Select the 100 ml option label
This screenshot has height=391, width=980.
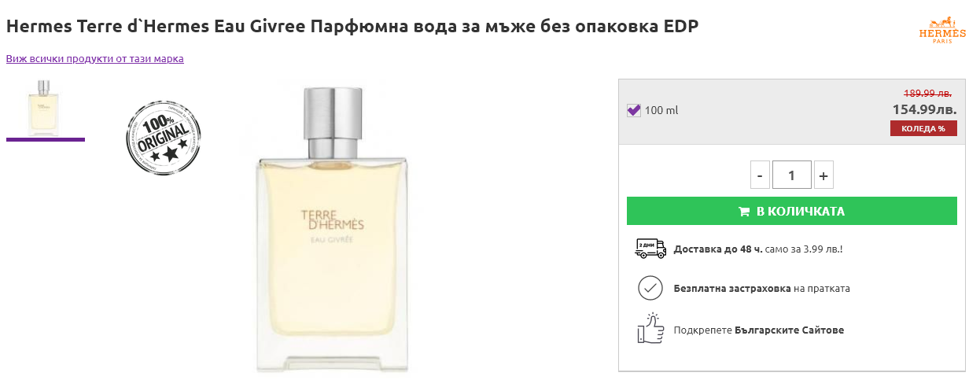[x=661, y=110]
